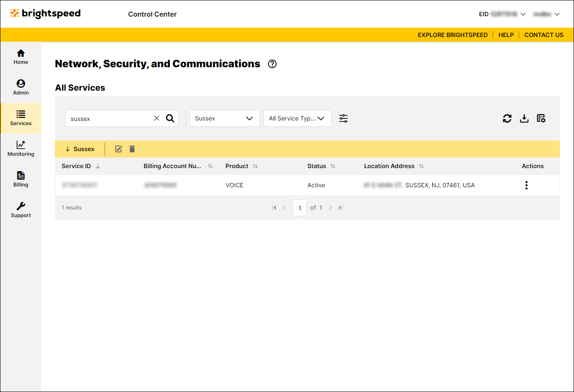The width and height of the screenshot is (574, 392).
Task: Select the Active status cell
Action: click(316, 185)
